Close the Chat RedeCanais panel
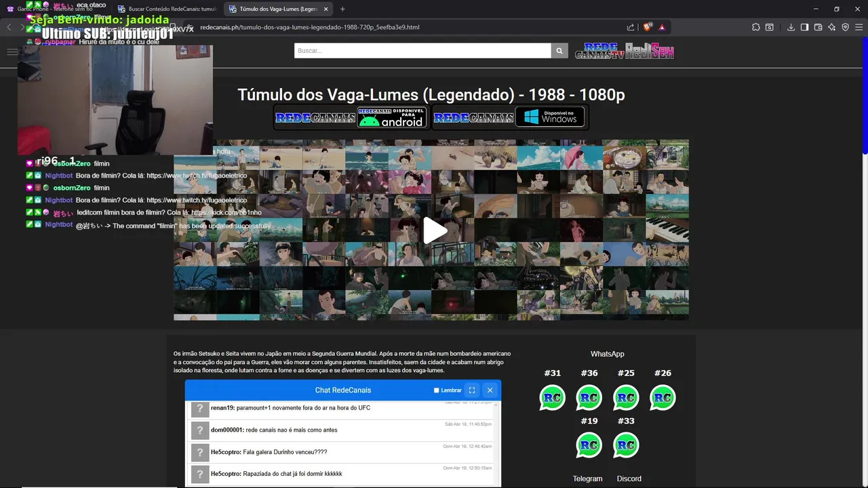The image size is (868, 488). [490, 390]
